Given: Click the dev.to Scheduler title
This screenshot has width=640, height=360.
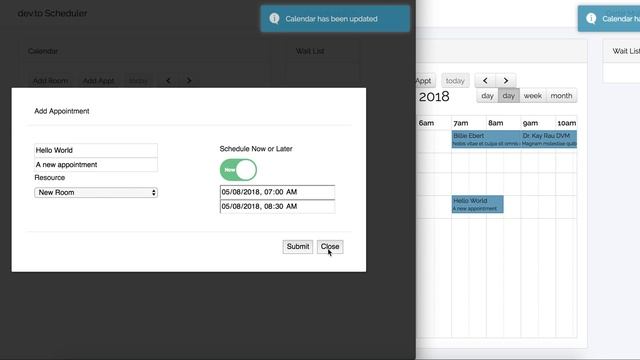Looking at the screenshot, I should [52, 13].
